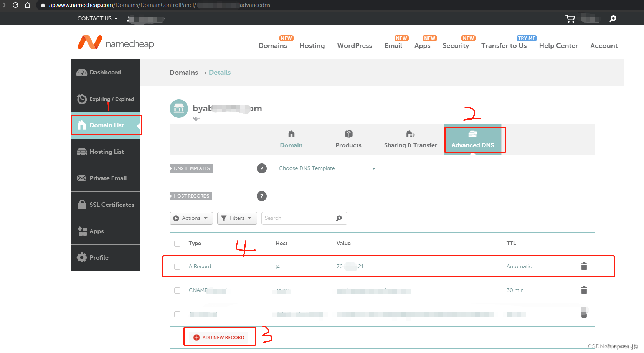Click the search magnifier in records search box
Image resolution: width=644 pixels, height=353 pixels.
point(339,218)
